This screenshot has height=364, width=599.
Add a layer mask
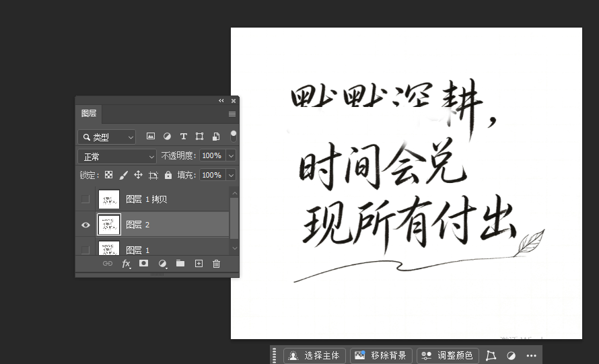click(x=143, y=263)
